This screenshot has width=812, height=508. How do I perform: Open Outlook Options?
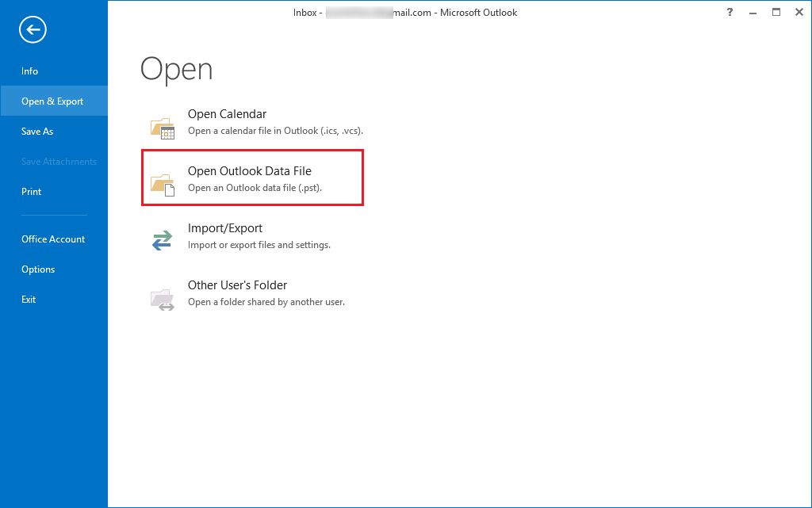click(x=38, y=269)
